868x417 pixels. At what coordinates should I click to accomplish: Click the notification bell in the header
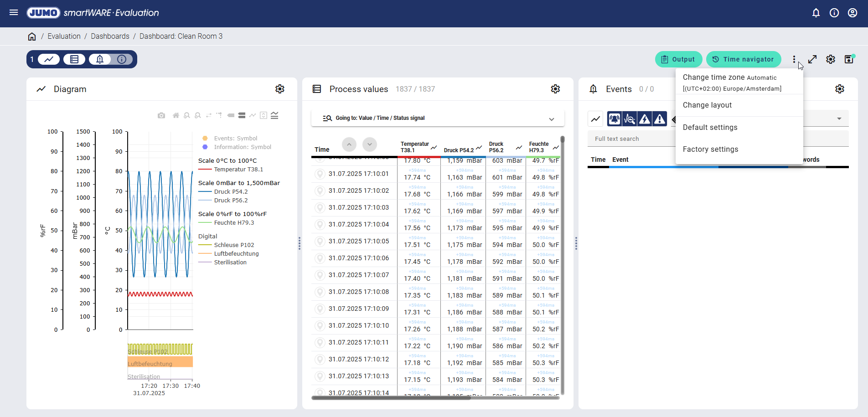pyautogui.click(x=816, y=13)
